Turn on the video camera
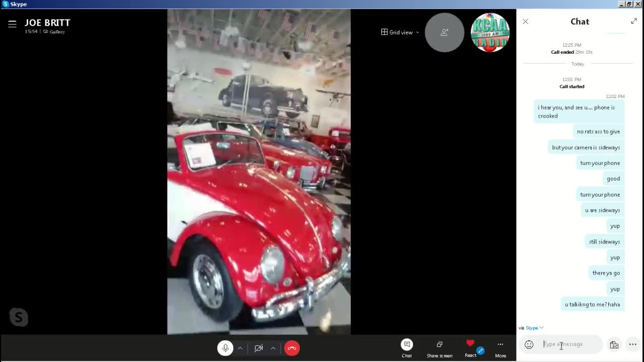 pos(259,348)
